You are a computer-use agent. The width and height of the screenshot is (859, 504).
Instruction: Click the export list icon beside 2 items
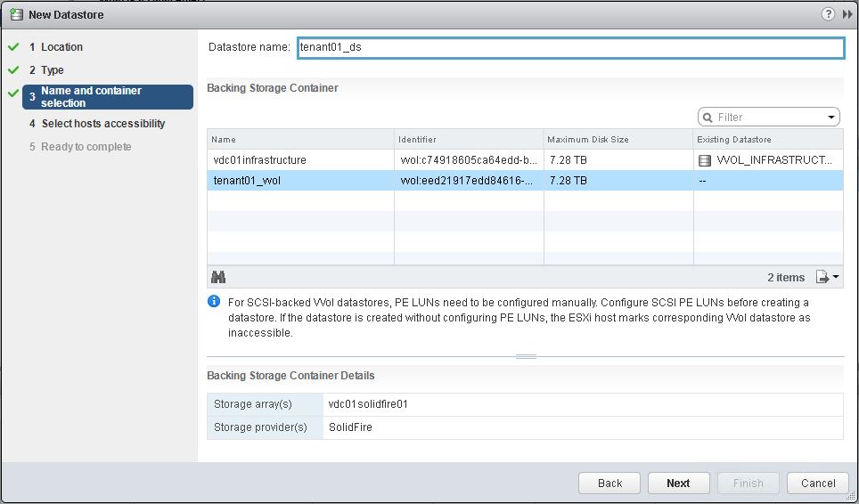[822, 277]
